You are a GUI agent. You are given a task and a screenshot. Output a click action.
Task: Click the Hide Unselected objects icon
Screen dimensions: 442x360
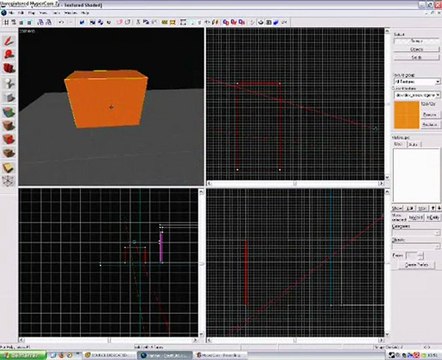coord(128,22)
